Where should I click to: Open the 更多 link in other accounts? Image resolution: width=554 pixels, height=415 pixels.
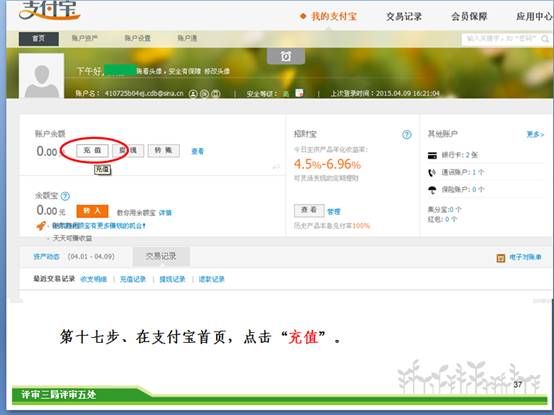[x=535, y=134]
